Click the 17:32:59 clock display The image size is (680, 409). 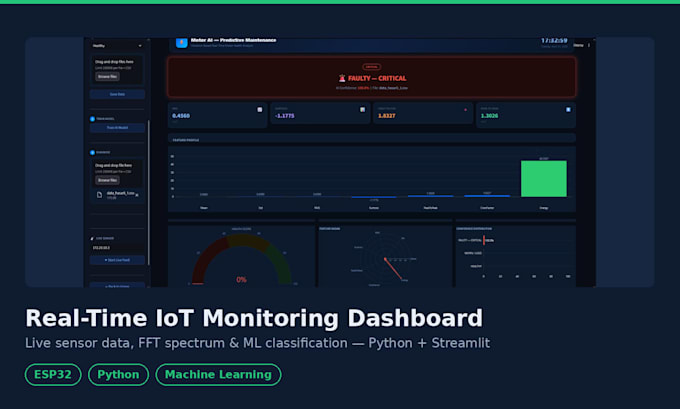(554, 40)
